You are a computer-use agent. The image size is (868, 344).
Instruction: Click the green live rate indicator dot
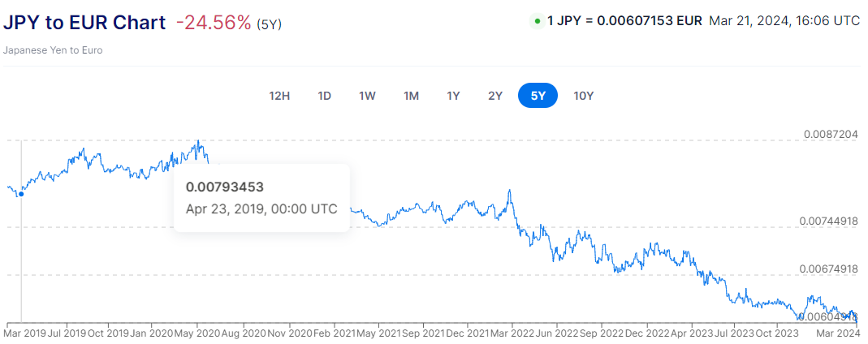click(537, 22)
